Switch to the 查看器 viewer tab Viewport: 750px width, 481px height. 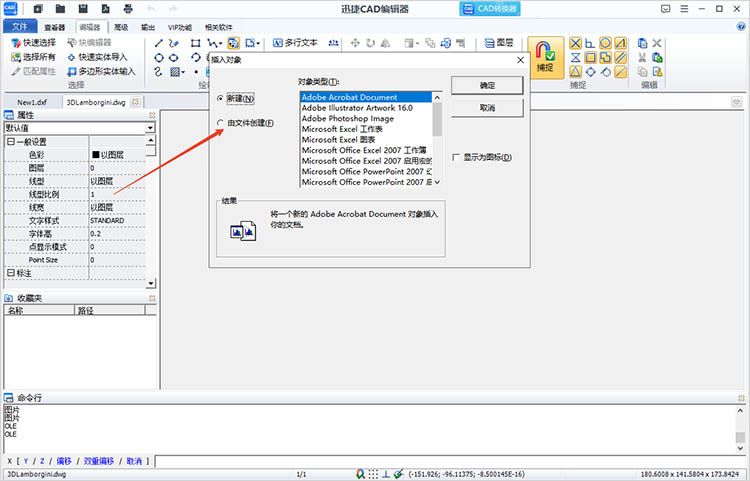(x=54, y=27)
